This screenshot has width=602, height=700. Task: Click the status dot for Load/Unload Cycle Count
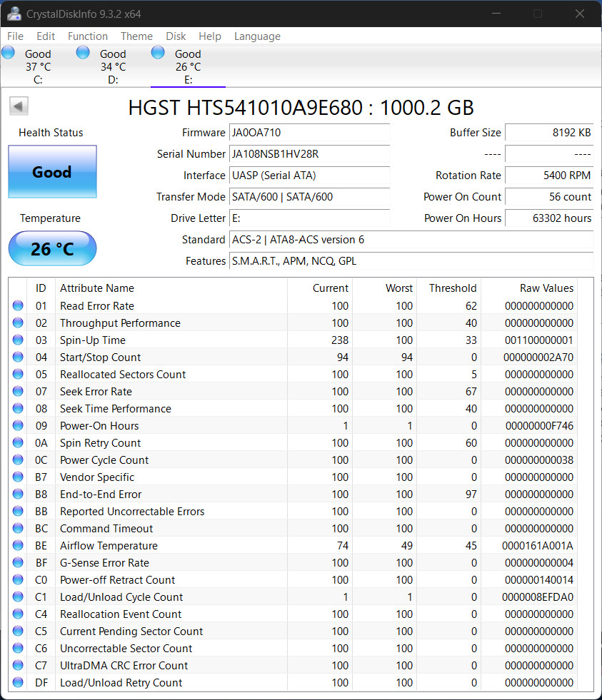tap(18, 597)
